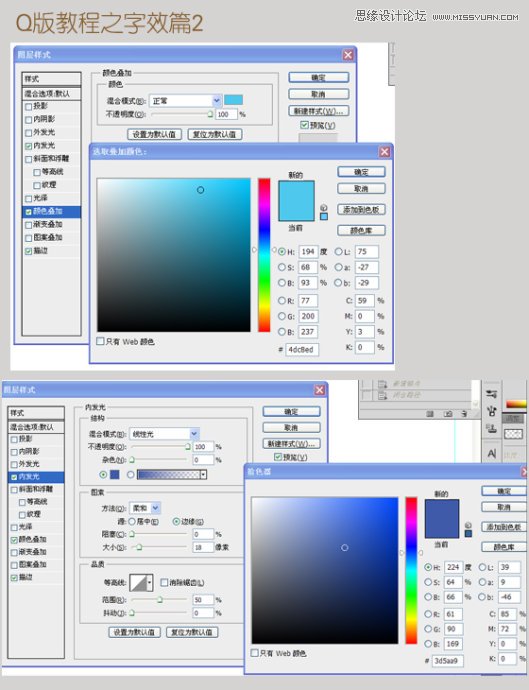Viewport: 529px width, 690px height.
Task: Select 斜面和浮雕 row in lower styles list
Action: (36, 489)
